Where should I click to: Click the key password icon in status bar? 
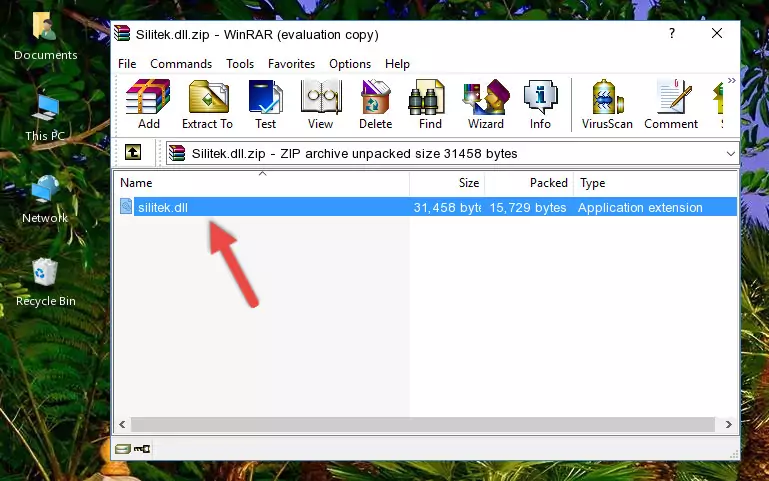[x=142, y=449]
